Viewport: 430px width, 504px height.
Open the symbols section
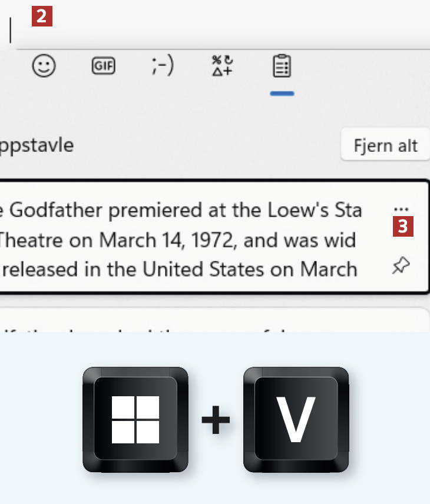(x=222, y=66)
